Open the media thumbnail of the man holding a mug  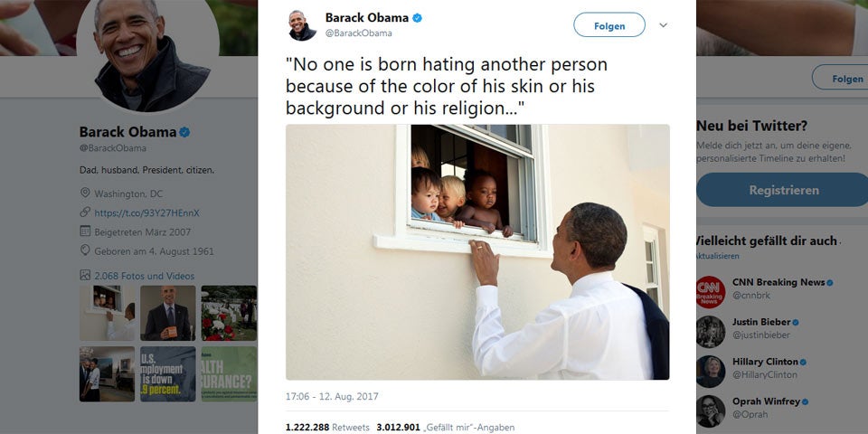coord(168,313)
